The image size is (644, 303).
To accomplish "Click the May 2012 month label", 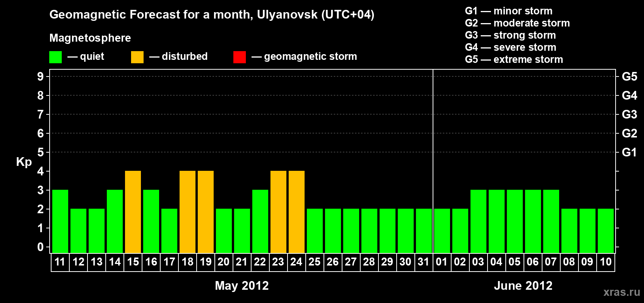I will pos(242,286).
